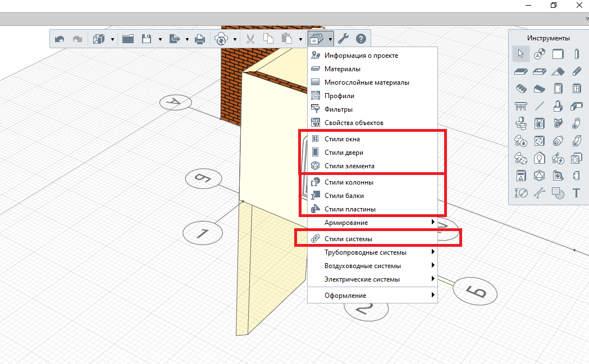Choose Многослойные материалы

[373, 82]
